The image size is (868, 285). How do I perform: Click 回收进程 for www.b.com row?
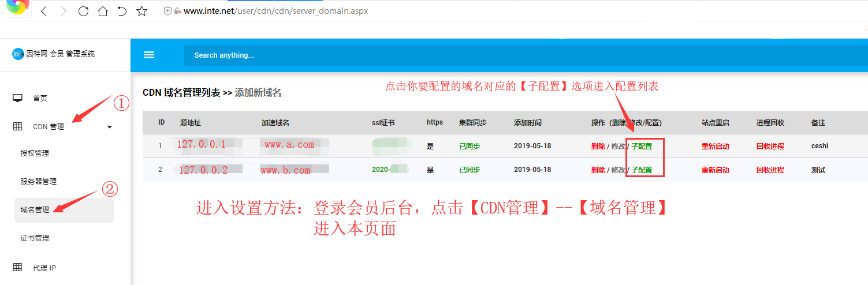pos(770,170)
